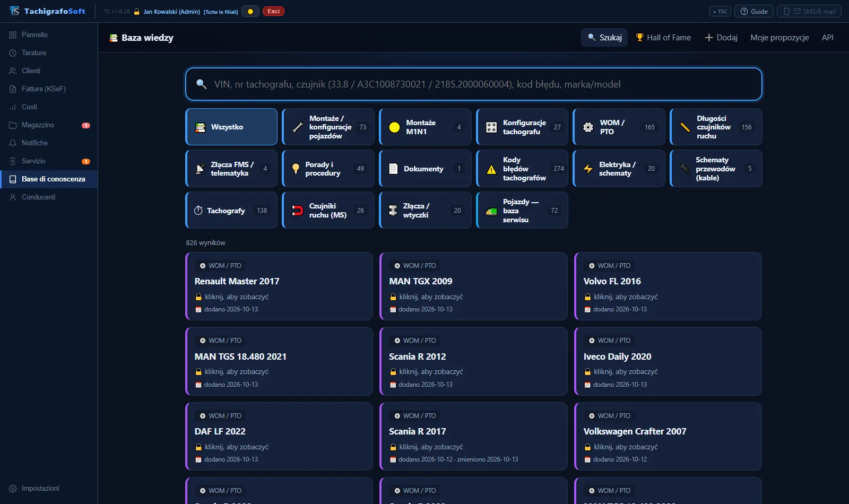Image resolution: width=849 pixels, height=504 pixels.
Task: Click the Pojazdy baza serwisu truck icon
Action: point(491,211)
